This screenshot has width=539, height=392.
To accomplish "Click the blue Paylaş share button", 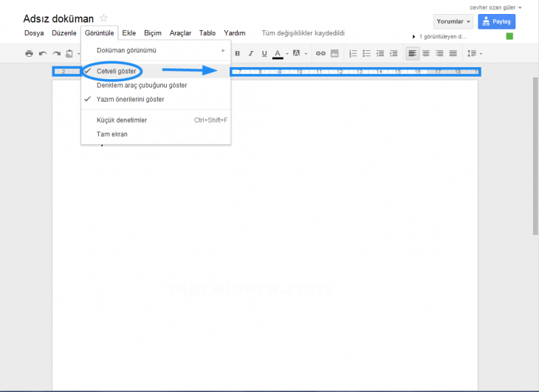I will click(496, 21).
